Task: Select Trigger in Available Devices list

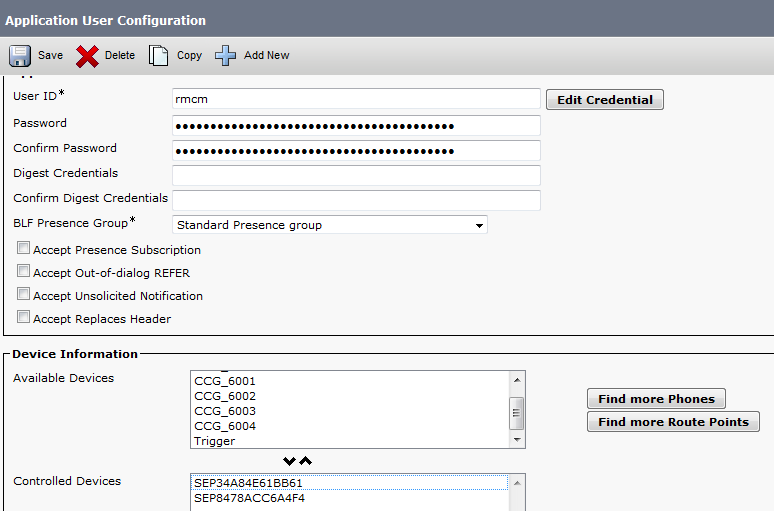Action: [x=215, y=441]
